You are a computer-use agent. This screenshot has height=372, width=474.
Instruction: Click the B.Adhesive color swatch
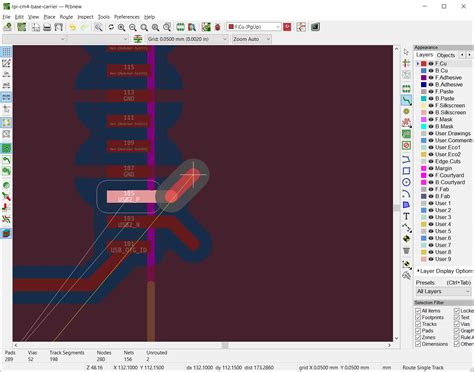tap(424, 85)
